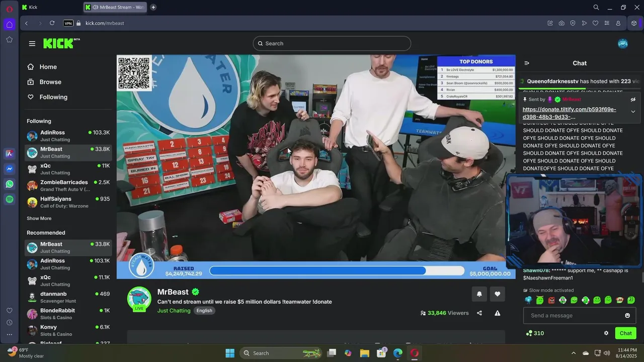Open Konvy recommended channel
The height and width of the screenshot is (362, 644).
coord(68,330)
